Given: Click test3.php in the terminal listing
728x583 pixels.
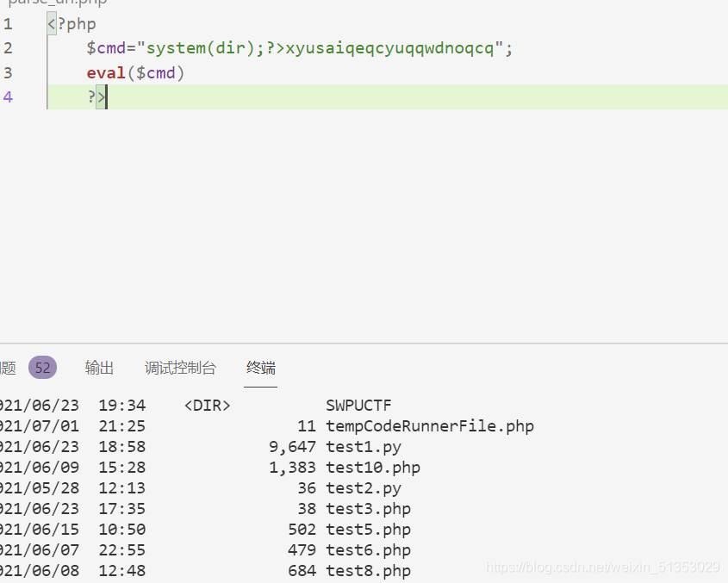Looking at the screenshot, I should [x=368, y=509].
